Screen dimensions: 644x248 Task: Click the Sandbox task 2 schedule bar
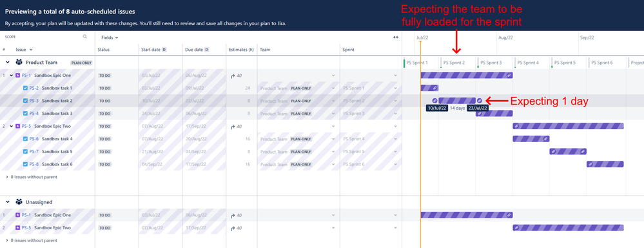pyautogui.click(x=457, y=100)
